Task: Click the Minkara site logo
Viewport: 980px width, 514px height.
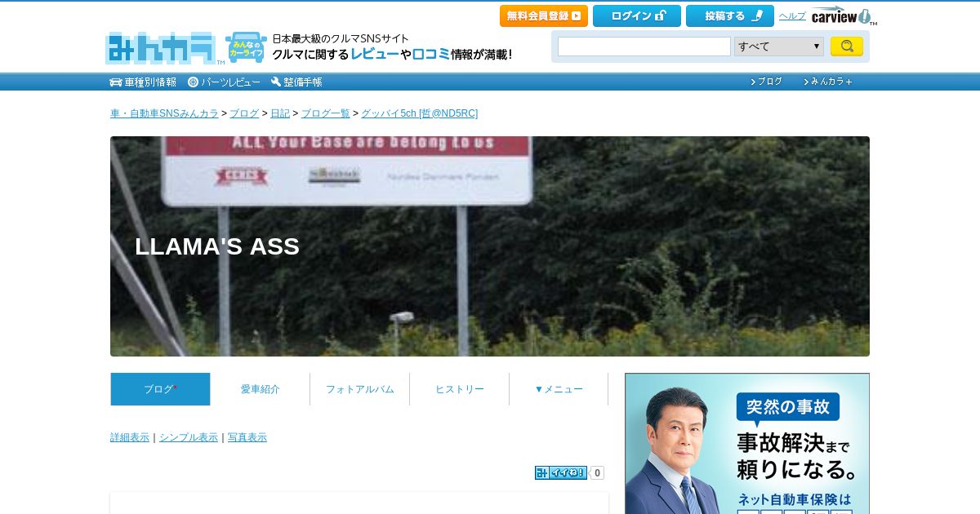Action: tap(161, 48)
